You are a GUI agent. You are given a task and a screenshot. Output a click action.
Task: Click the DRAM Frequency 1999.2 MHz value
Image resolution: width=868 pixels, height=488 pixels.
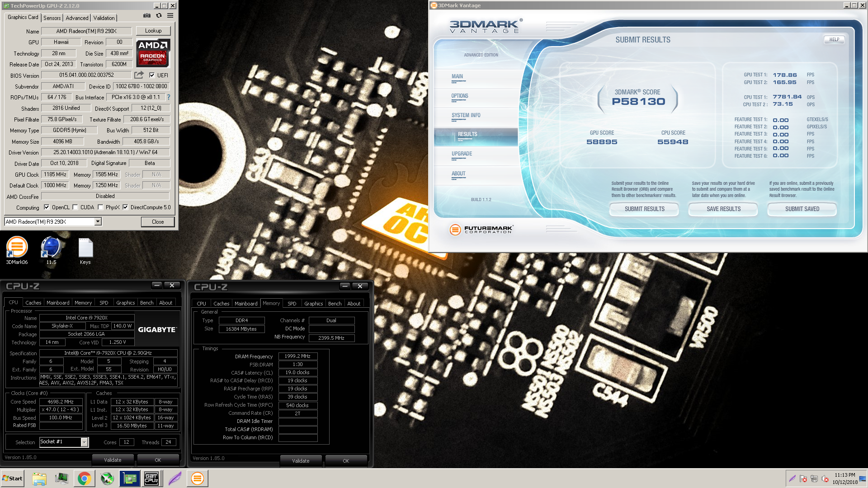point(297,356)
